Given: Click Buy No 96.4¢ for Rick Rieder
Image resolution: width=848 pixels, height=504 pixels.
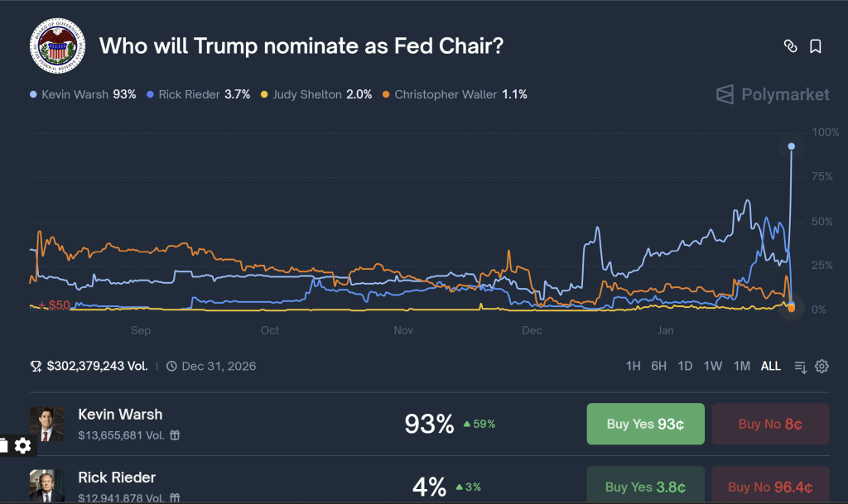Looking at the screenshot, I should [770, 487].
